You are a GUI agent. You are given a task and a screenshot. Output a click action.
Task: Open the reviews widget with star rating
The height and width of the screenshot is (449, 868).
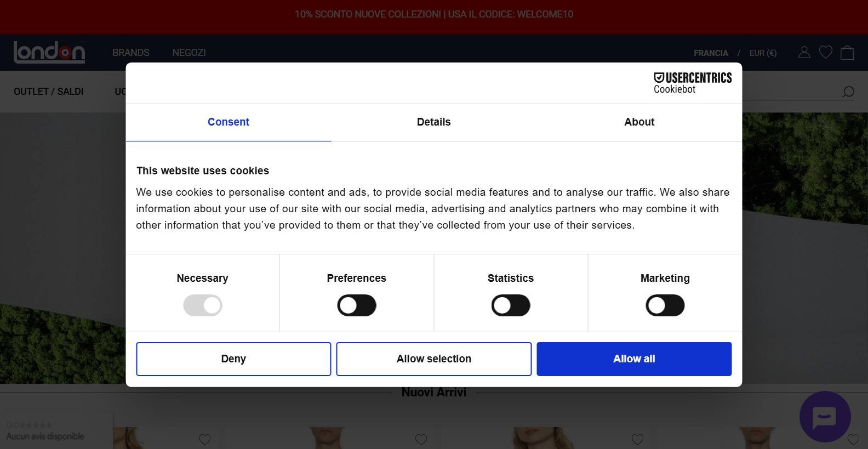45,431
